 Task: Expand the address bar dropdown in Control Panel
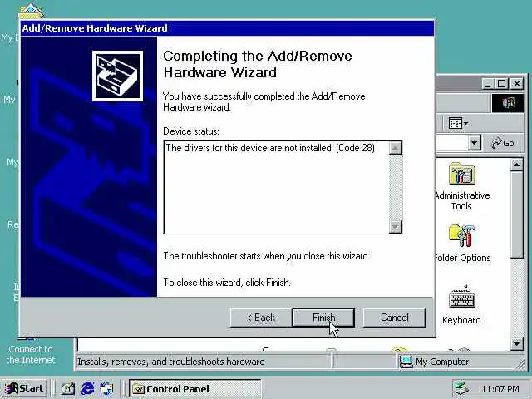click(x=475, y=143)
